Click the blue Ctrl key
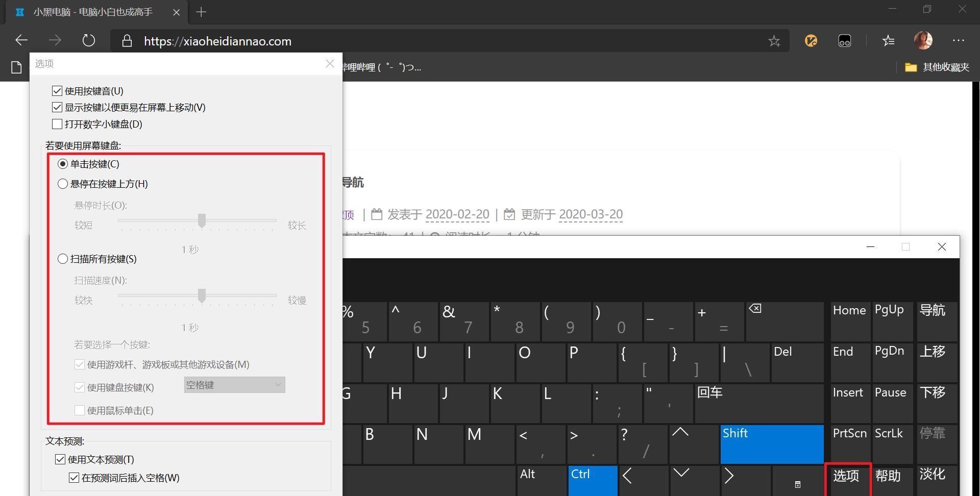The width and height of the screenshot is (980, 496). (x=593, y=481)
